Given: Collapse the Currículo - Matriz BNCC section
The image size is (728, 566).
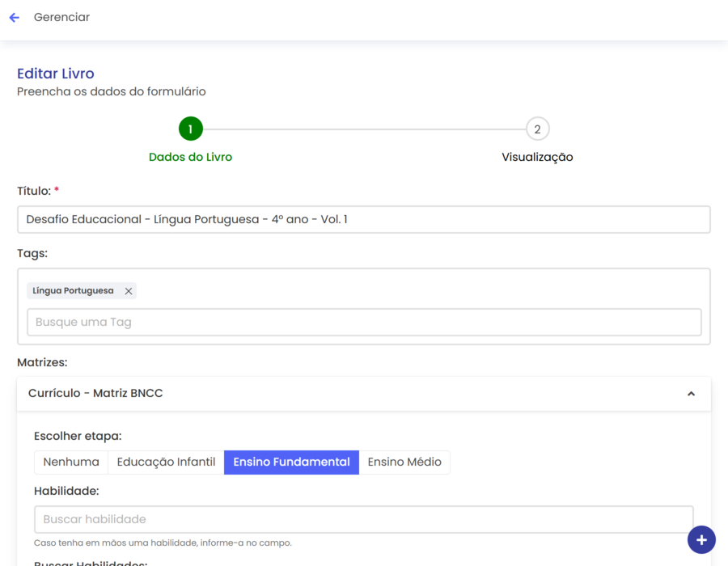Looking at the screenshot, I should coord(95,394).
